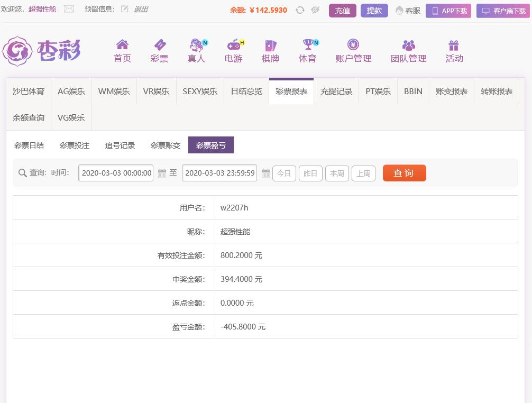Image resolution: width=532 pixels, height=403 pixels.
Task: Switch to PT娱乐 tab
Action: pos(378,91)
